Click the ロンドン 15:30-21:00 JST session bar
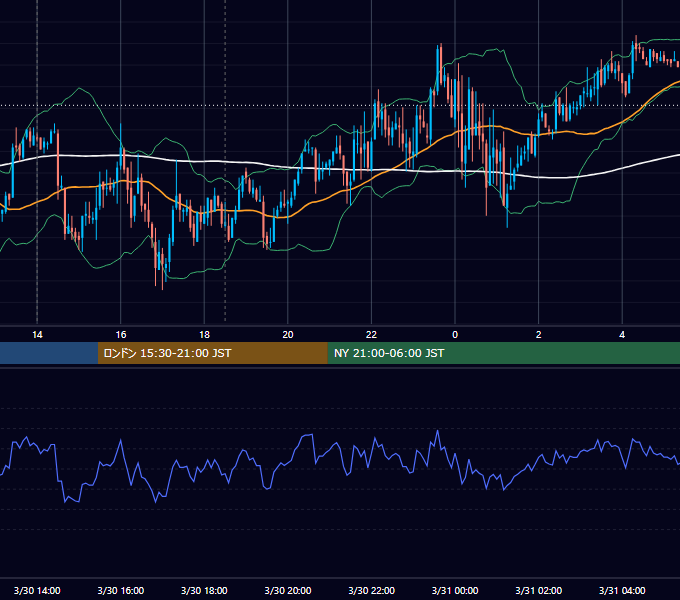Viewport: 680px width, 600px height. coord(212,353)
